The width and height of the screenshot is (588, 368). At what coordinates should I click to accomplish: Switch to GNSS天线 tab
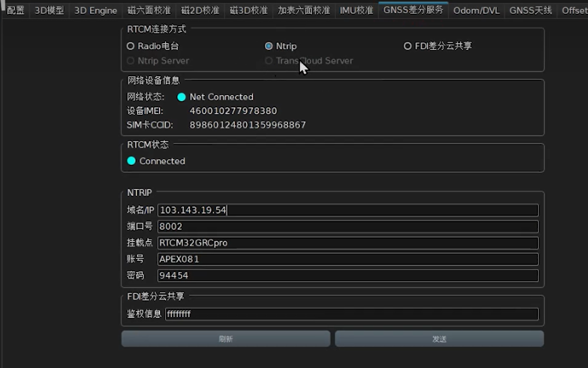click(x=531, y=10)
